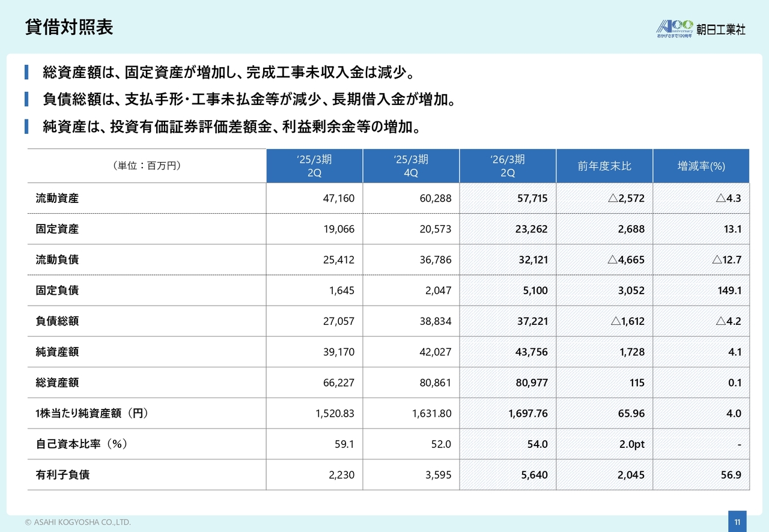Click the 80,977 total assets value
The width and height of the screenshot is (769, 532).
(532, 382)
